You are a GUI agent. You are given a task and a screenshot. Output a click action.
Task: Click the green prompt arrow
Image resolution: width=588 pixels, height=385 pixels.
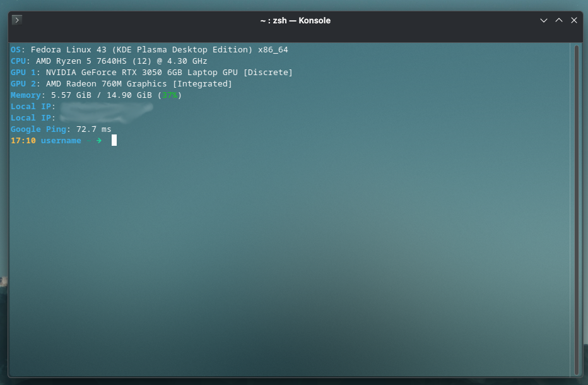coord(99,140)
